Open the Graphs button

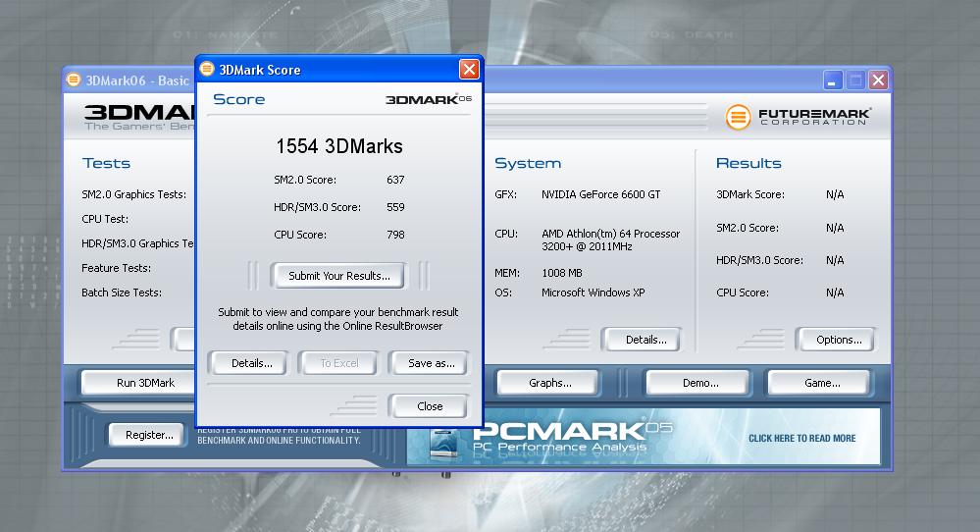548,383
